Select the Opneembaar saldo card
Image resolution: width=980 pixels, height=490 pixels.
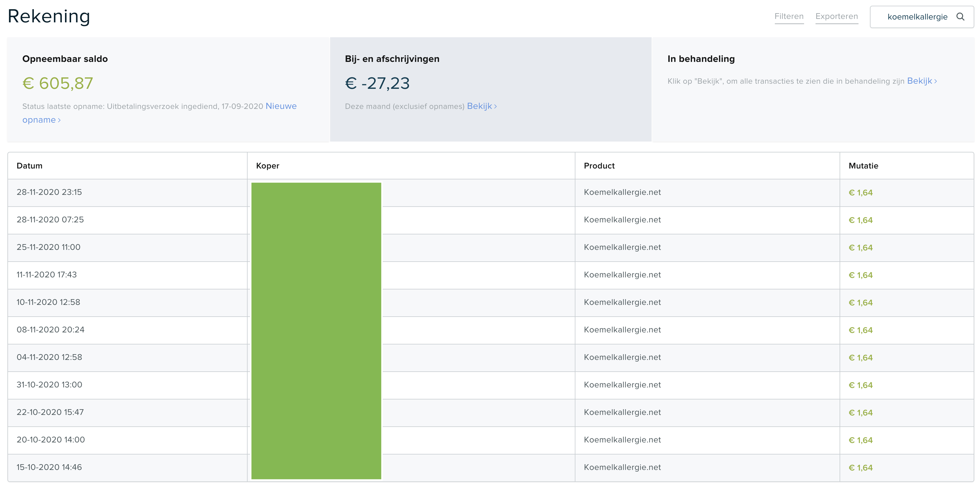168,90
